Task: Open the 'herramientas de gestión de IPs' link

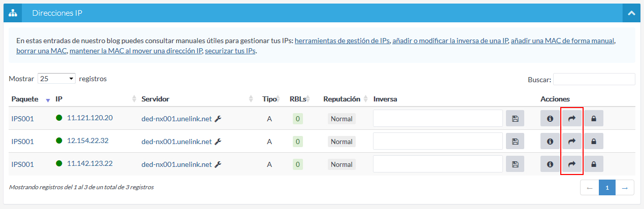Action: click(342, 41)
